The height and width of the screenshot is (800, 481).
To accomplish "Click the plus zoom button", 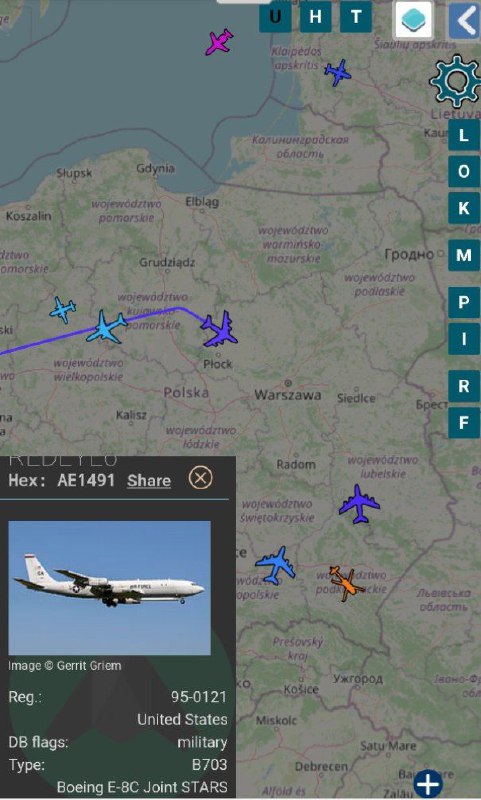I will [x=428, y=784].
